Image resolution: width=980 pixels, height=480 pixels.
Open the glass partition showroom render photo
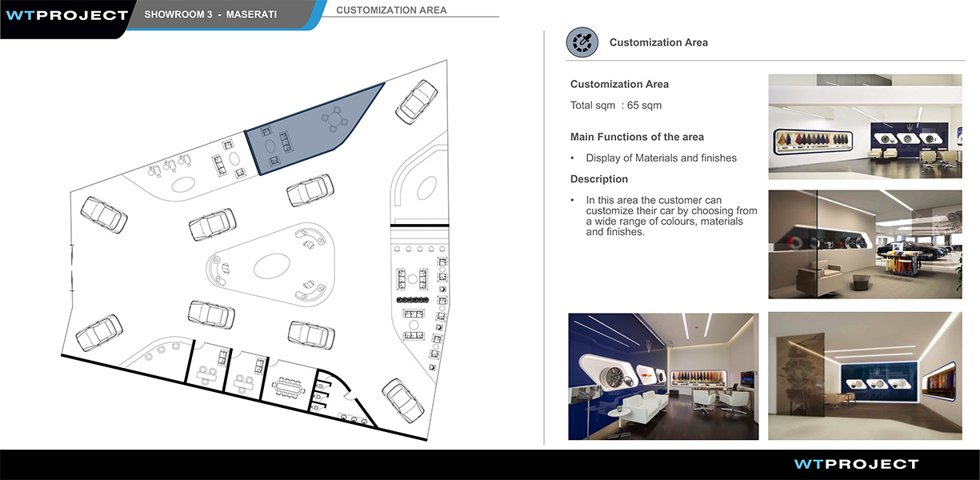[x=865, y=244]
